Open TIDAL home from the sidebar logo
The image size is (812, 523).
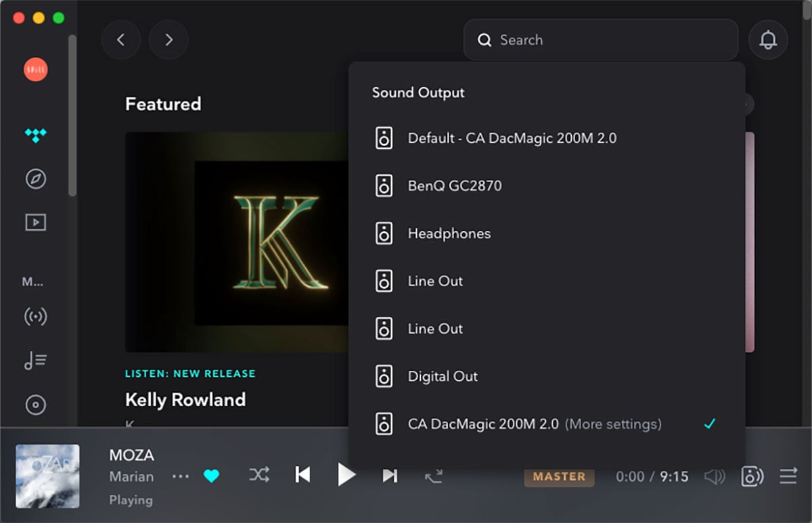36,135
